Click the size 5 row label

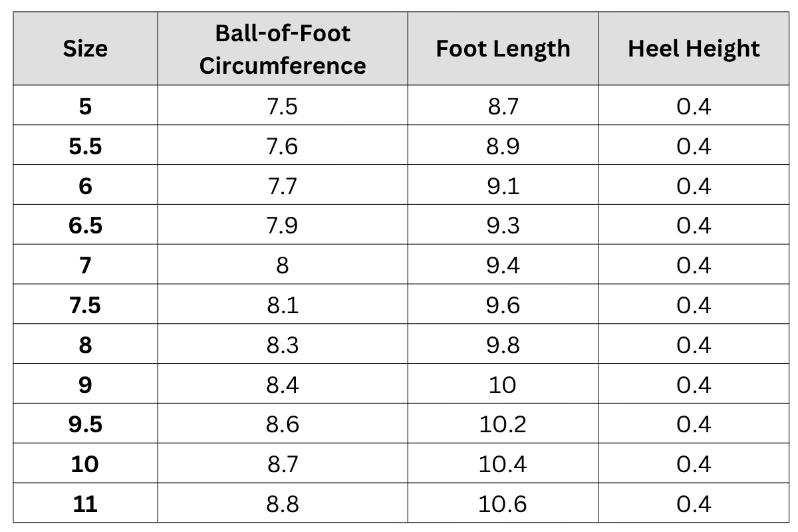tap(85, 106)
